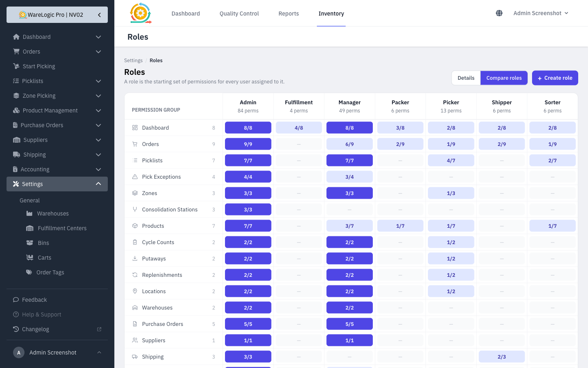Click the Carts dolly icon
Screen dimensions: 588x368
30,258
